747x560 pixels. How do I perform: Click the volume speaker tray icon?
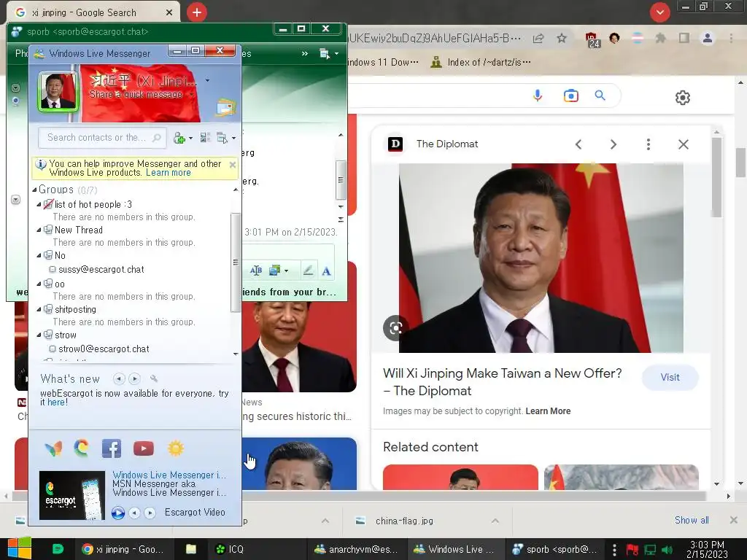667,550
